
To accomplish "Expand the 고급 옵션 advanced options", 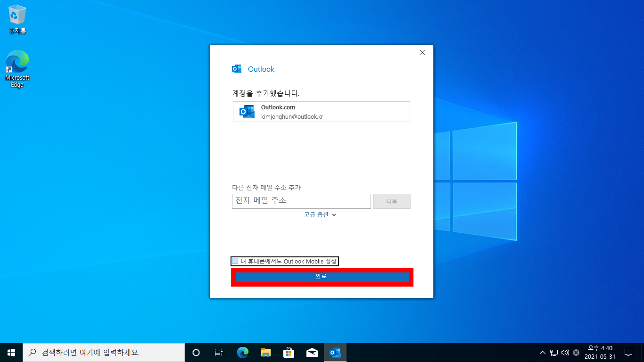I will coord(320,214).
